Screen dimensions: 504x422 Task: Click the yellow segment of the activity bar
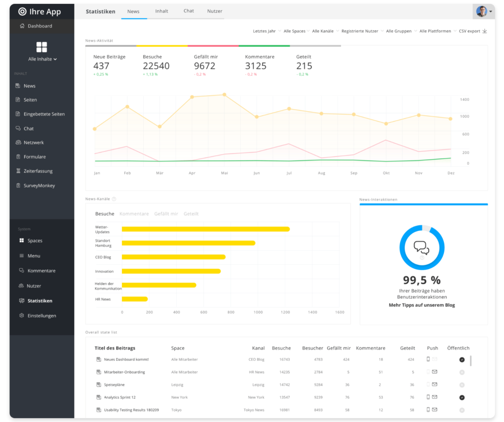161,45
